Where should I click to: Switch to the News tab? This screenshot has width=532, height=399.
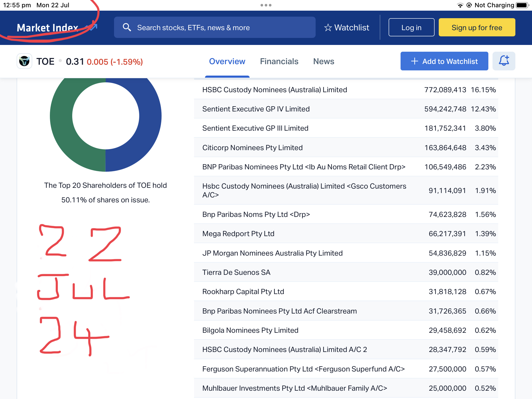pyautogui.click(x=324, y=61)
